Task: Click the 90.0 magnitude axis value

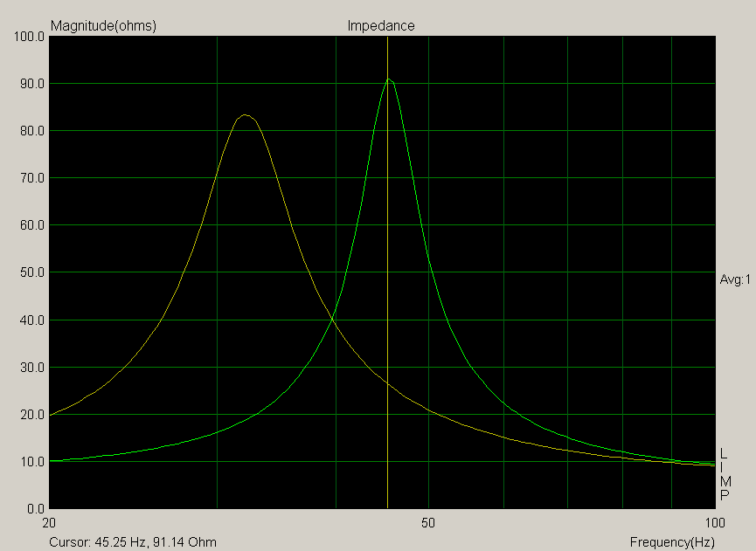Action: coord(32,84)
